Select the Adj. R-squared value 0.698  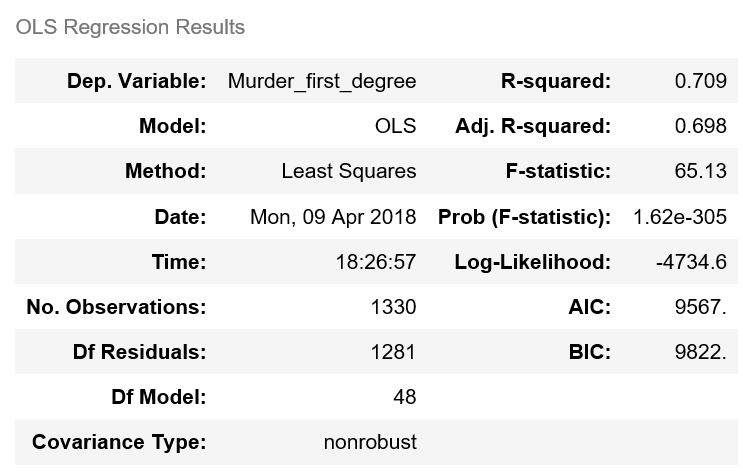(x=700, y=126)
